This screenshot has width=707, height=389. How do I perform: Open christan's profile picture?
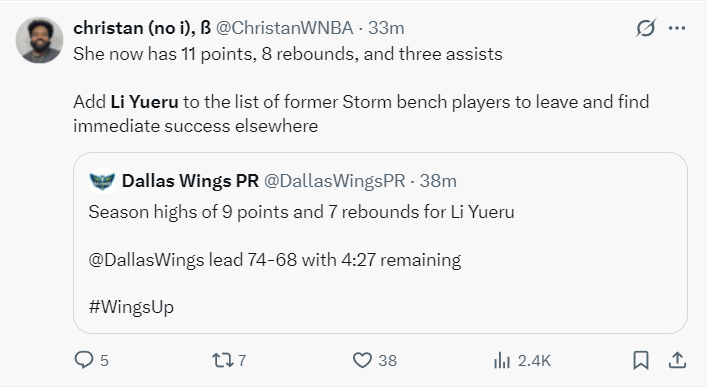[39, 40]
